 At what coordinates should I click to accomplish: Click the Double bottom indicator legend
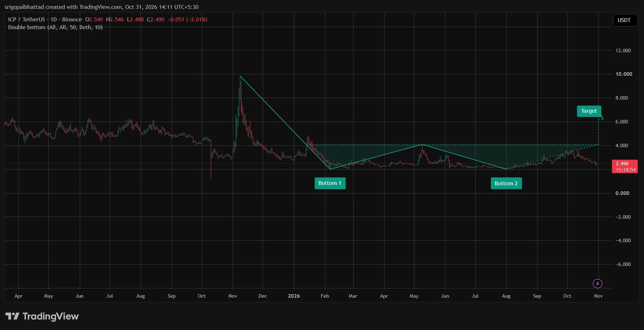(55, 27)
